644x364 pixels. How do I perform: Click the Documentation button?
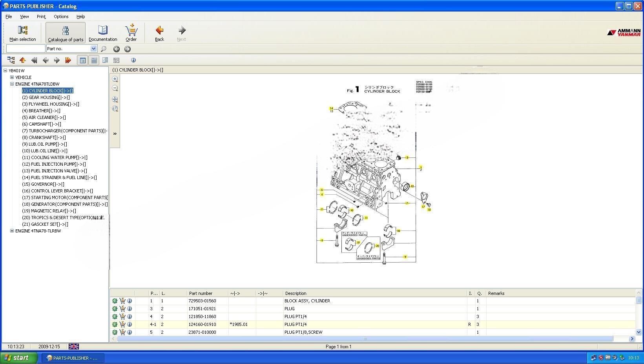pos(103,33)
